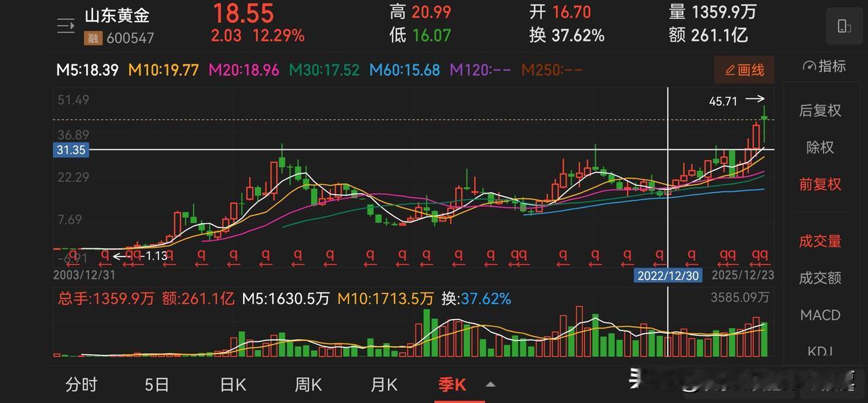Tap the 12.29% change percentage

pyautogui.click(x=278, y=35)
